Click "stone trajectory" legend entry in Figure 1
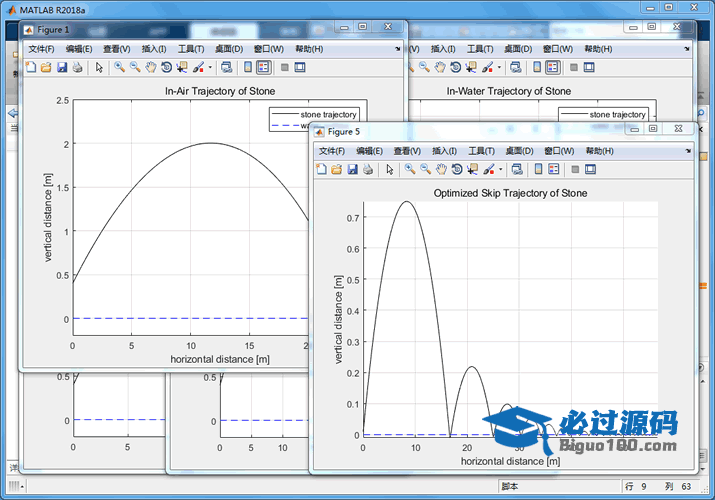This screenshot has width=715, height=500. pos(328,114)
